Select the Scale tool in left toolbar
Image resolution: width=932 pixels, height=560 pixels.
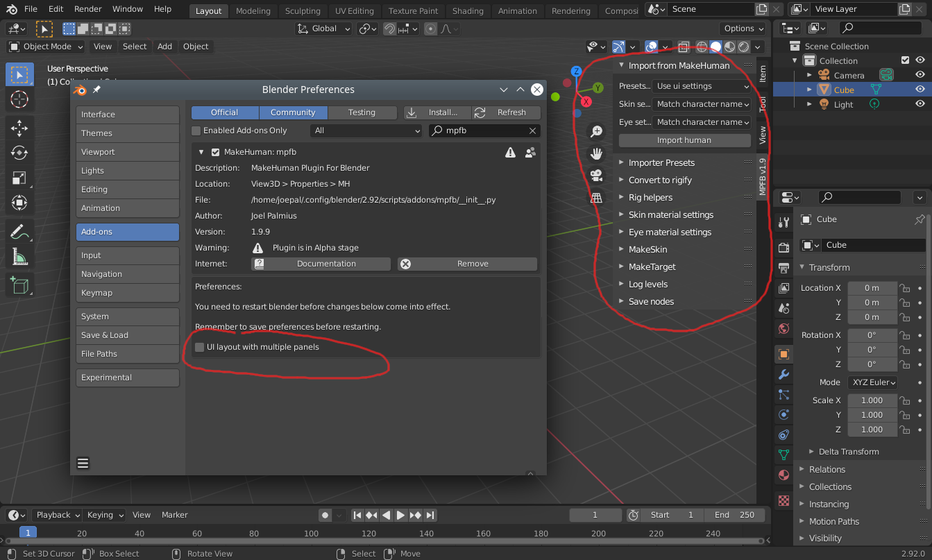pyautogui.click(x=19, y=178)
